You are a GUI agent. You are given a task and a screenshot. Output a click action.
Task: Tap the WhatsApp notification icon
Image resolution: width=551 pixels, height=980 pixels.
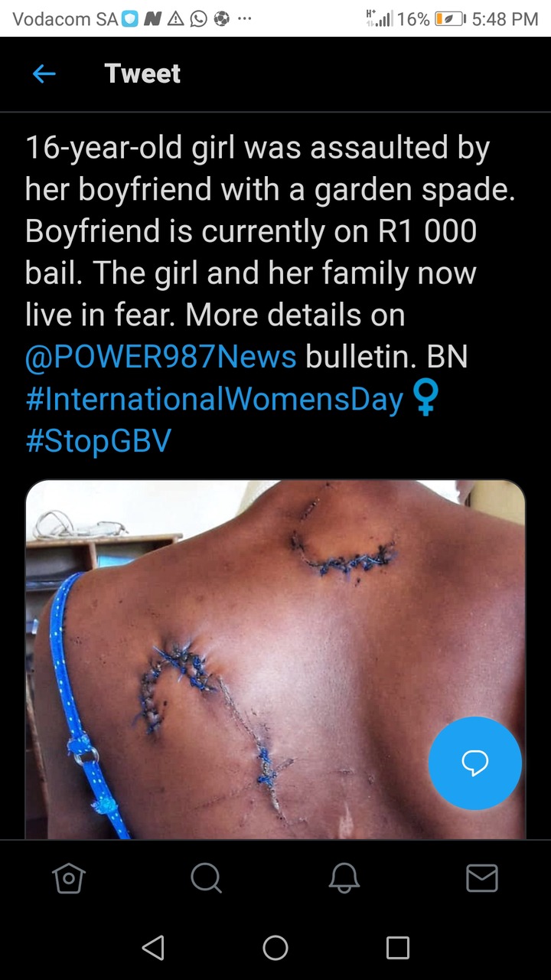[x=199, y=19]
